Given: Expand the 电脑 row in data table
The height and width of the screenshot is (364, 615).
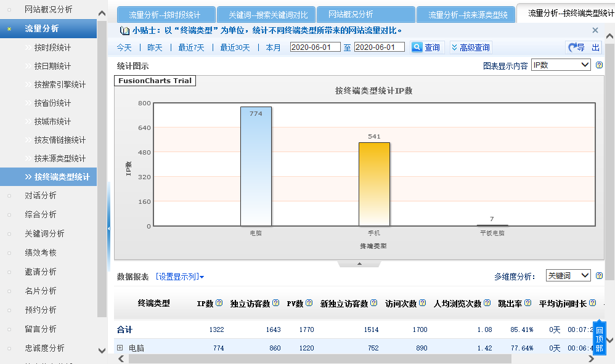Looking at the screenshot, I should [120, 348].
